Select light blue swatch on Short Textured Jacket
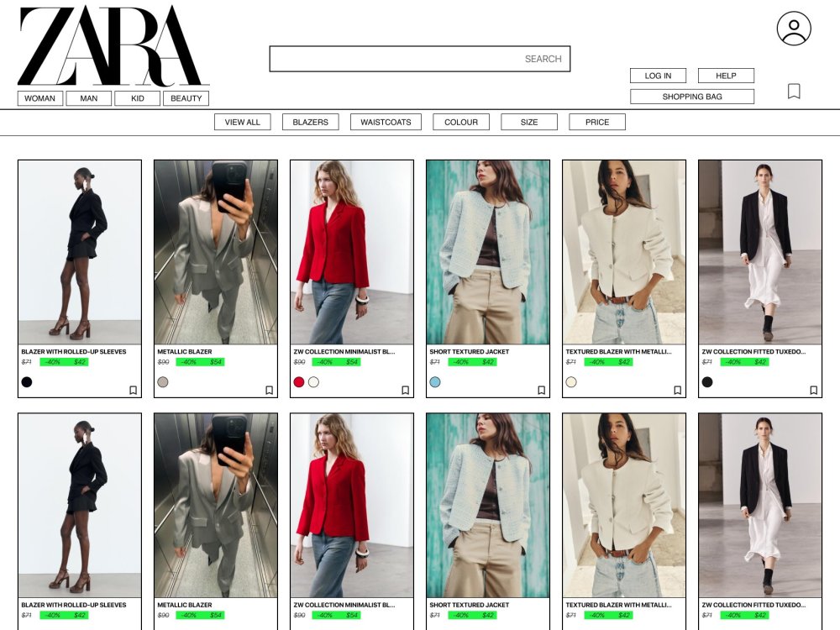Screen dimensions: 840x630 tap(435, 382)
